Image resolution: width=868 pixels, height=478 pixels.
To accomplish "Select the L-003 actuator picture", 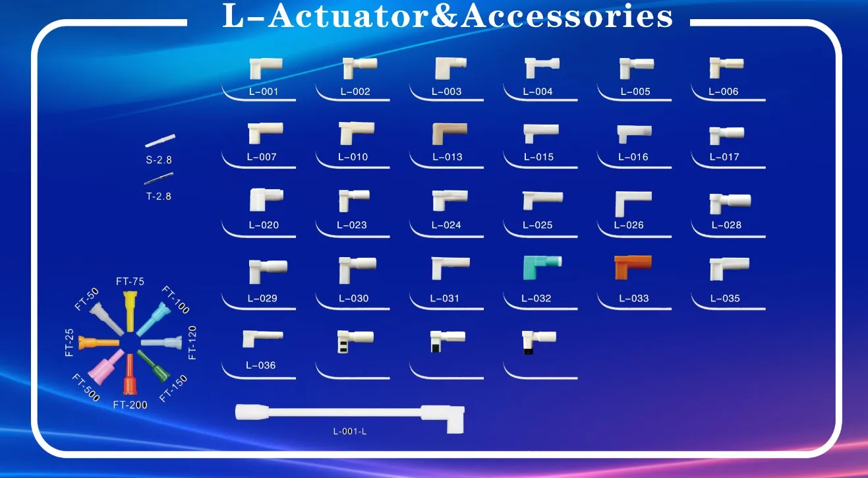I will click(x=451, y=67).
